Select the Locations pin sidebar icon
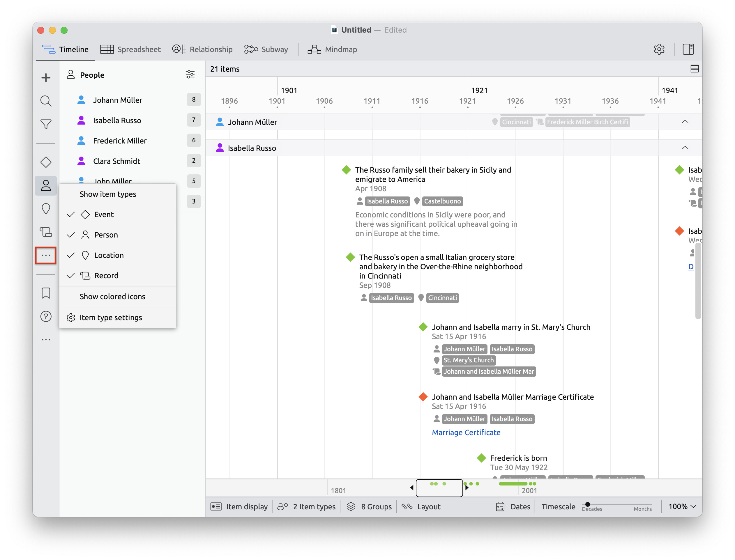This screenshot has width=735, height=560. [x=46, y=209]
